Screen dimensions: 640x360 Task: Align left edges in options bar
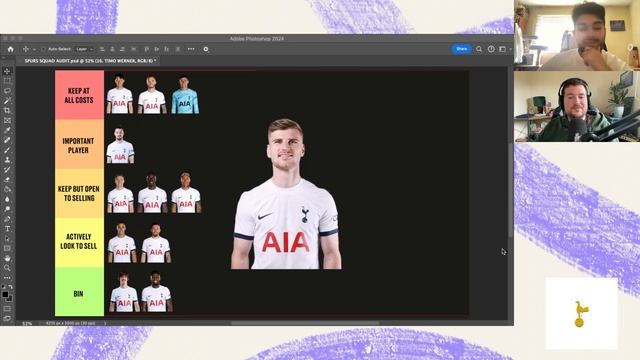102,49
